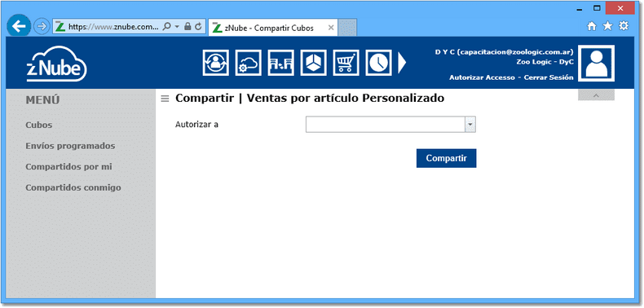Select Cubos in the menu
This screenshot has width=644, height=308.
pos(39,125)
